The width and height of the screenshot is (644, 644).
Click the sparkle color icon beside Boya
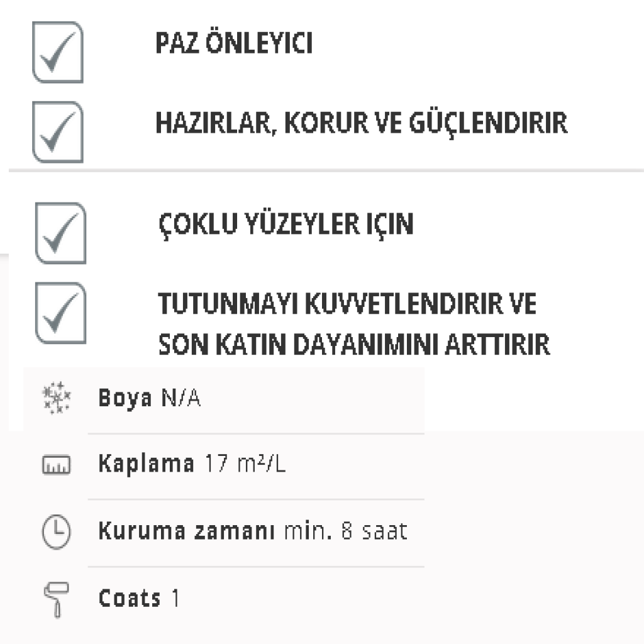[x=57, y=397]
